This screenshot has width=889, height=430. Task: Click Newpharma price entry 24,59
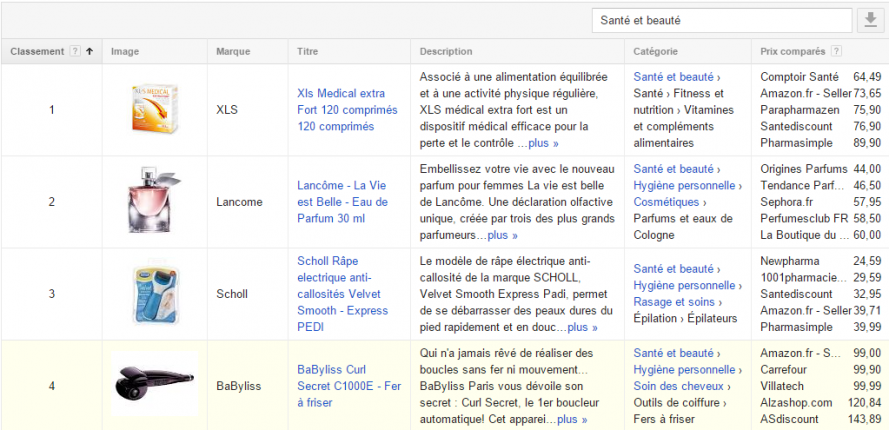coord(821,261)
